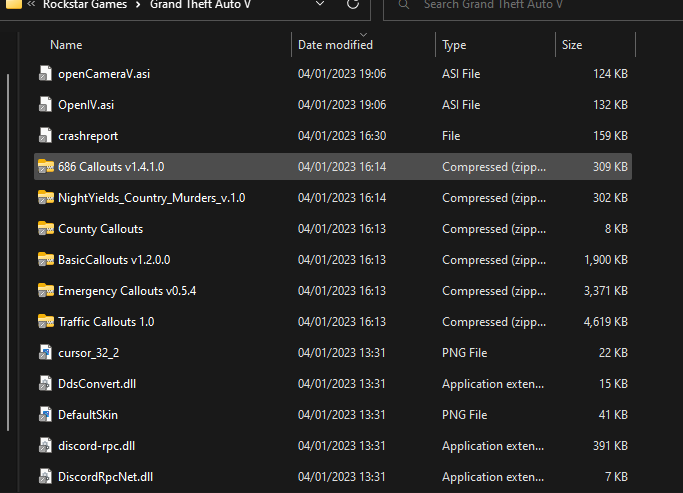Screen dimensions: 683x493
Task: Click the crashreport file icon
Action: point(45,136)
